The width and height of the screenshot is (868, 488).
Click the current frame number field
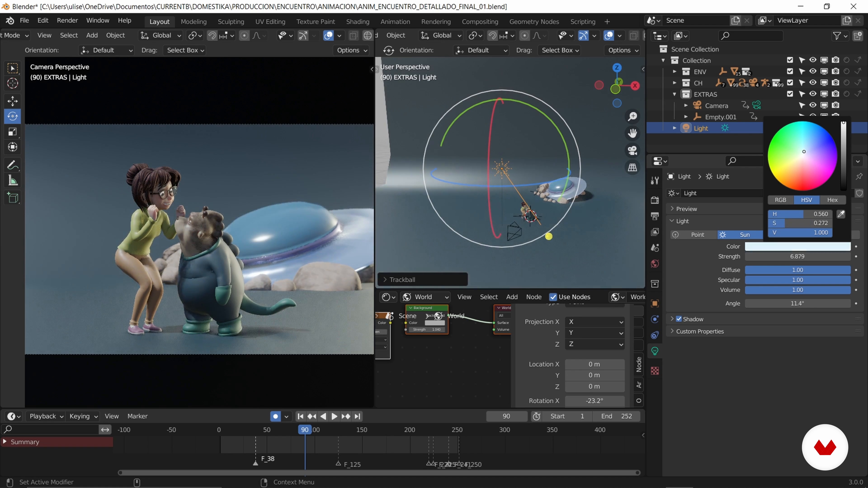(x=506, y=416)
